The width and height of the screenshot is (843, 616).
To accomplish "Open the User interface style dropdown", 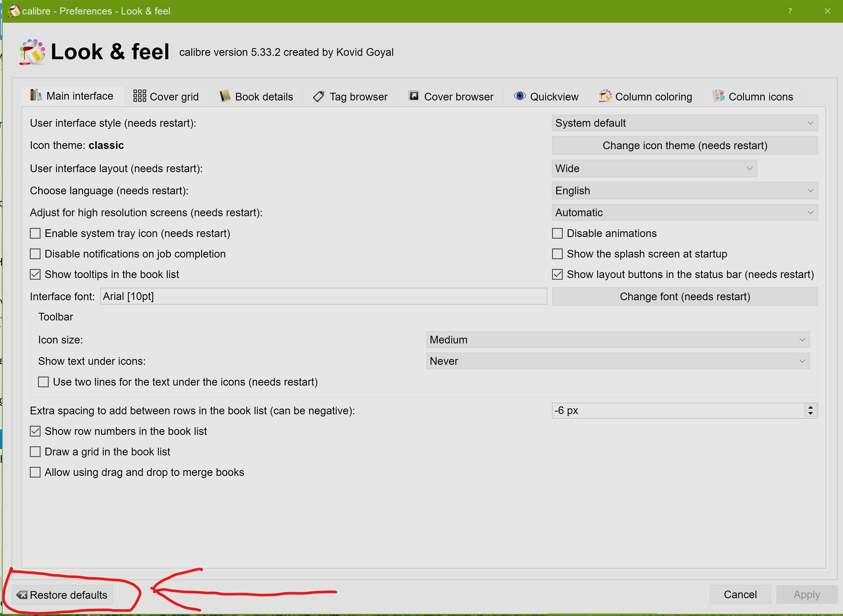I will pyautogui.click(x=684, y=123).
